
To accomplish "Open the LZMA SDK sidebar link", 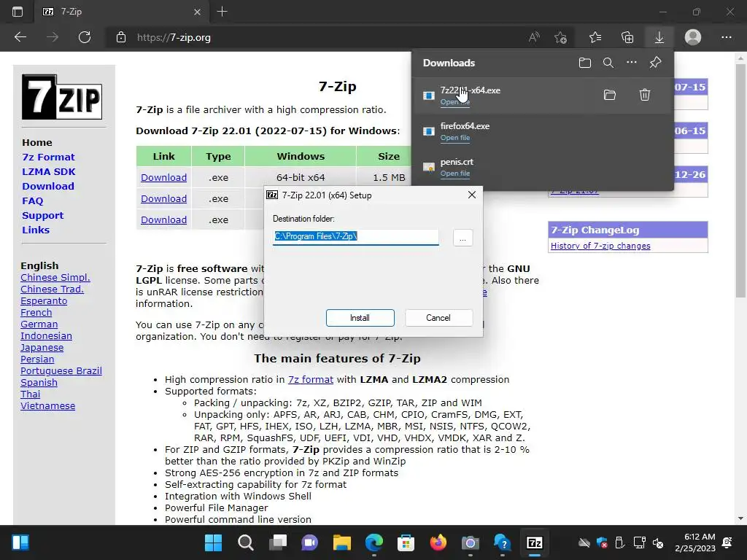I will pos(49,171).
